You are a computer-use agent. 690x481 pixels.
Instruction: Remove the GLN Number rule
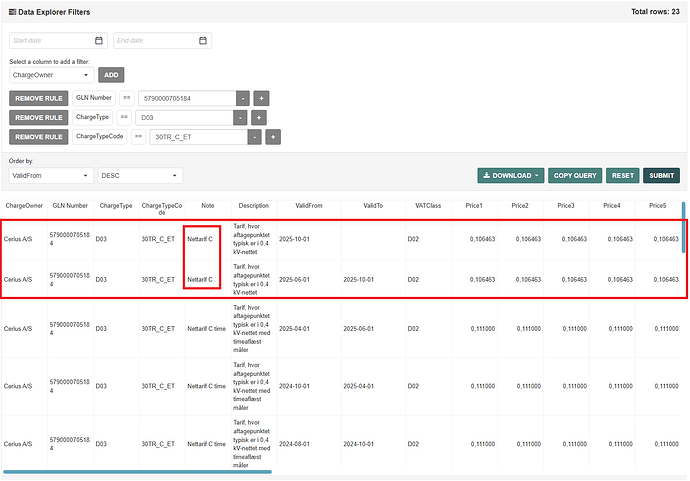(39, 98)
